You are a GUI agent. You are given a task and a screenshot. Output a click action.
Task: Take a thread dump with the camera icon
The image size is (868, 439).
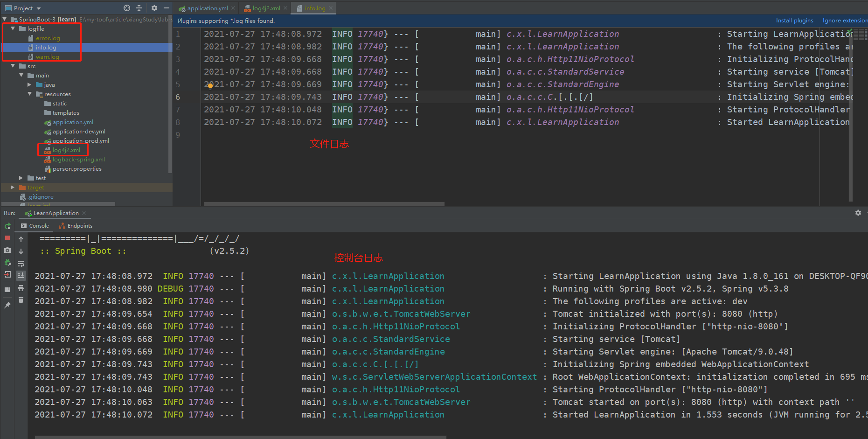(x=7, y=251)
